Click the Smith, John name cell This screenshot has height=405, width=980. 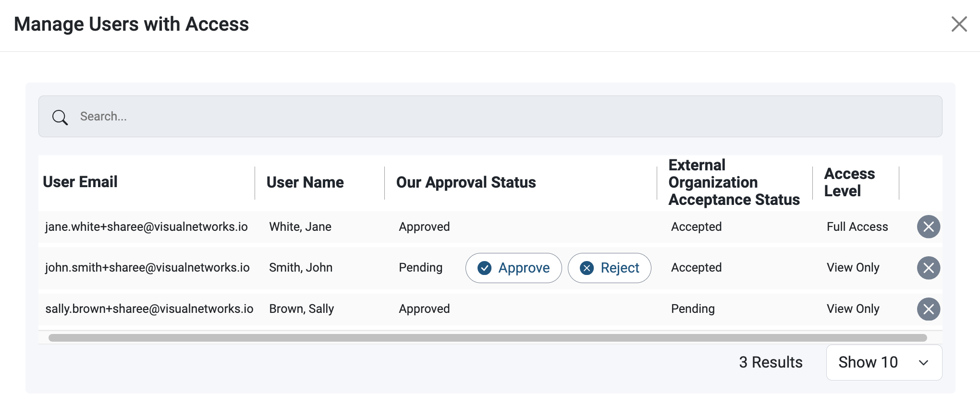[301, 267]
